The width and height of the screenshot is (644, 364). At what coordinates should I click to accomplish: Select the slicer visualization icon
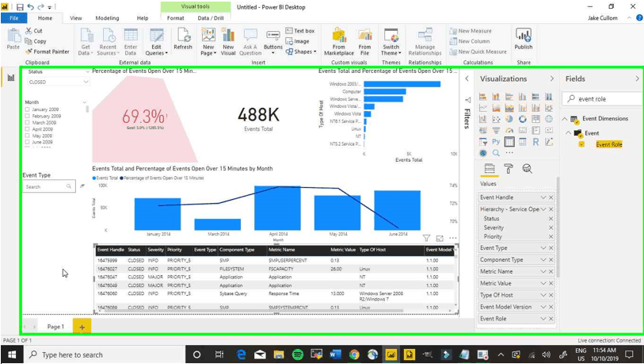coord(482,142)
